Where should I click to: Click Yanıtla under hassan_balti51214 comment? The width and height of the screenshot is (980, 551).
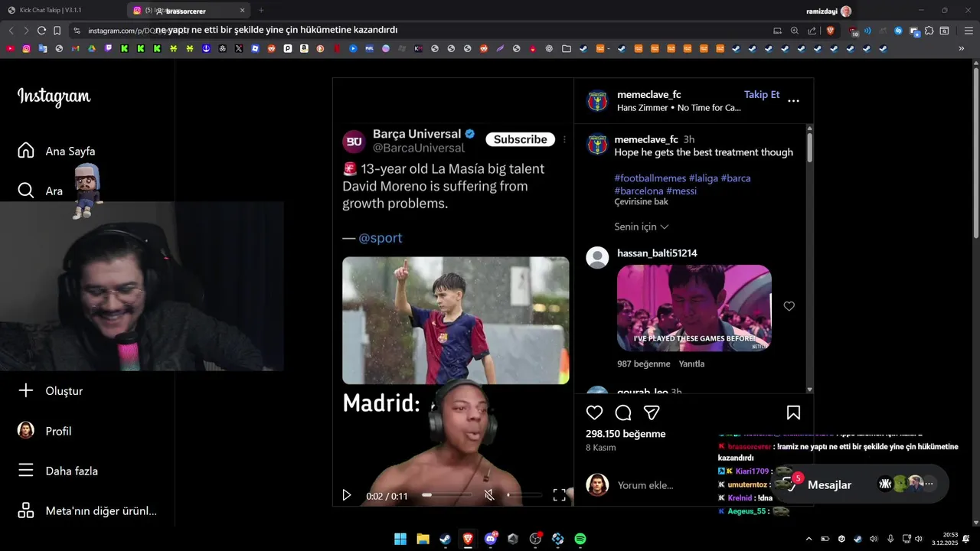click(691, 364)
